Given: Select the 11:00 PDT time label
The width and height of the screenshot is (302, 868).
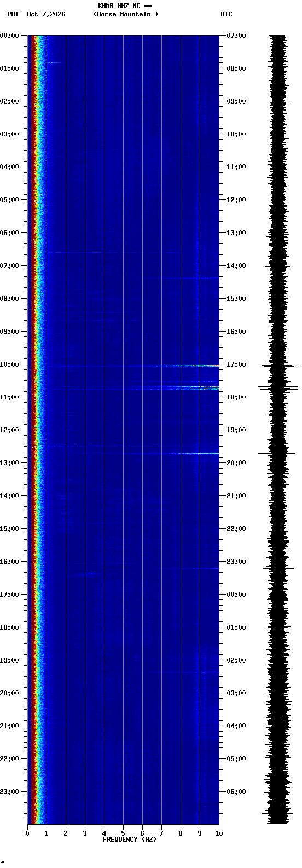Looking at the screenshot, I should tap(9, 397).
